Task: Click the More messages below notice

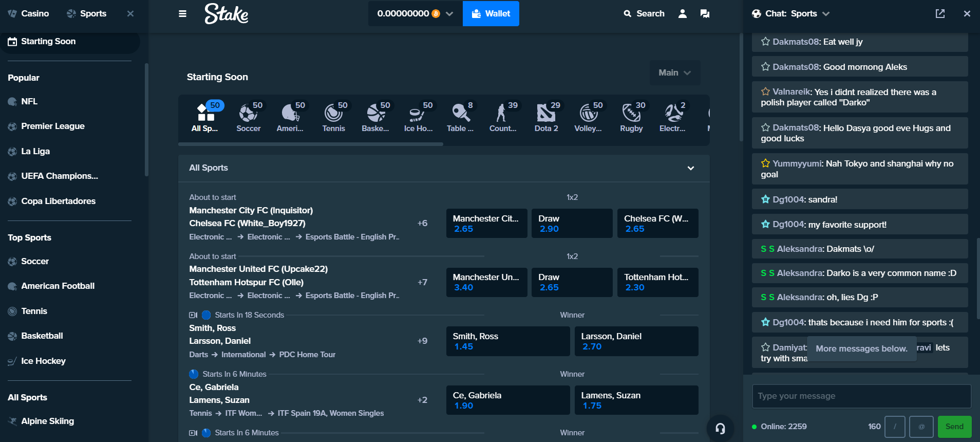Action: tap(861, 348)
